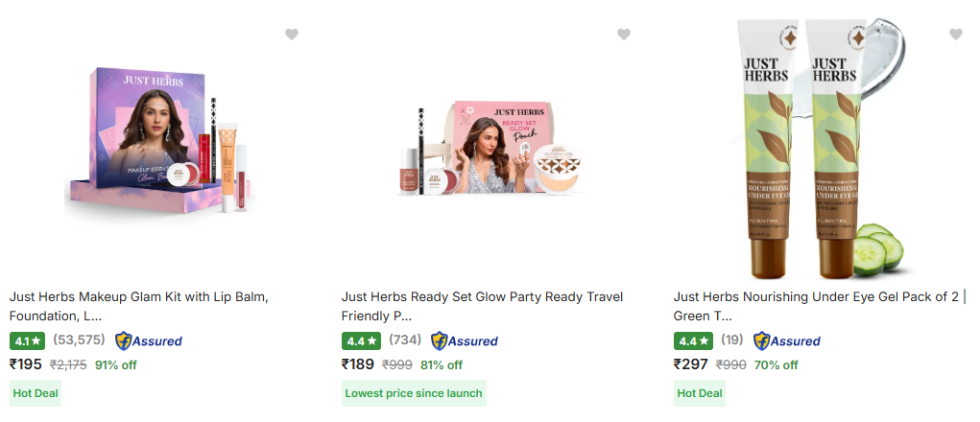Open Nourishing Under Eye Gel title link

pos(816,306)
